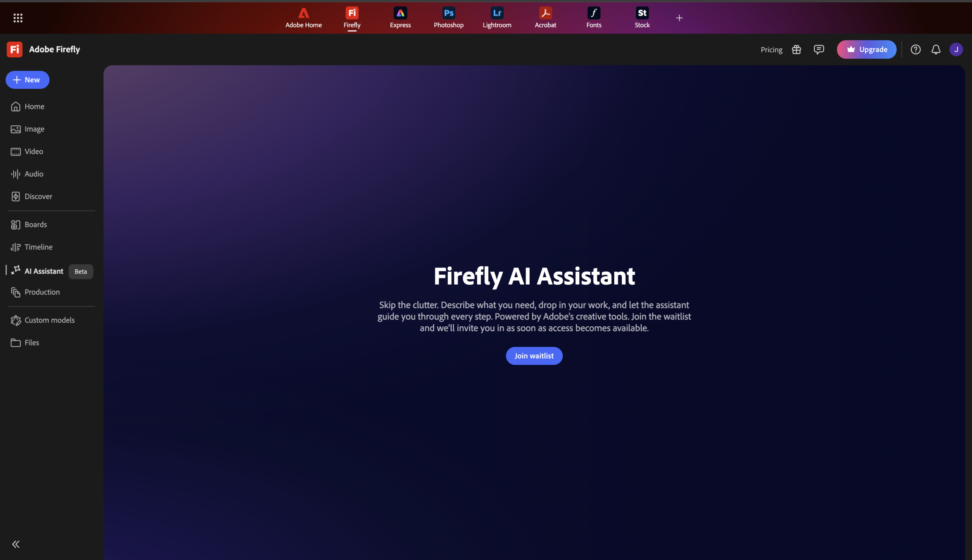Click the Upgrade button
Viewport: 972px width, 560px height.
[866, 50]
